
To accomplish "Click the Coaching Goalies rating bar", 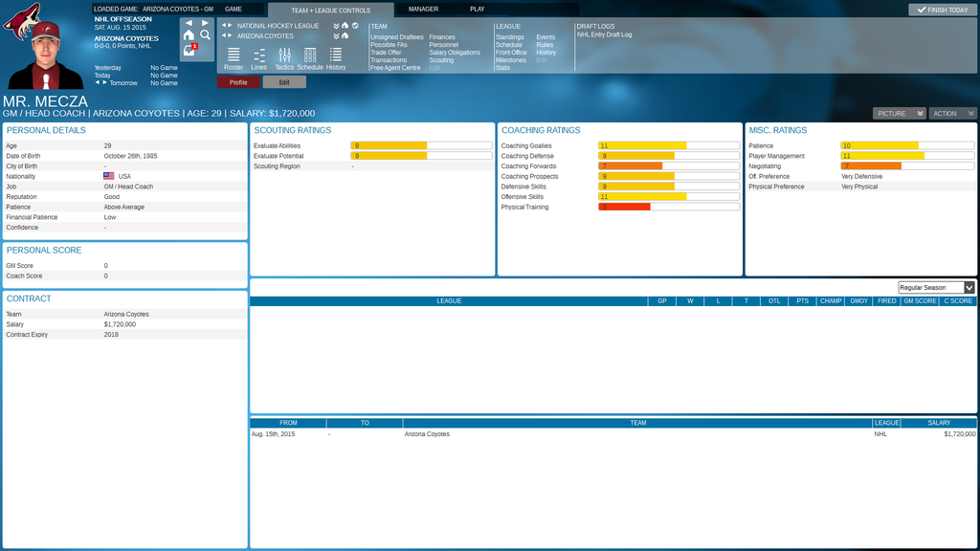I will coord(669,145).
